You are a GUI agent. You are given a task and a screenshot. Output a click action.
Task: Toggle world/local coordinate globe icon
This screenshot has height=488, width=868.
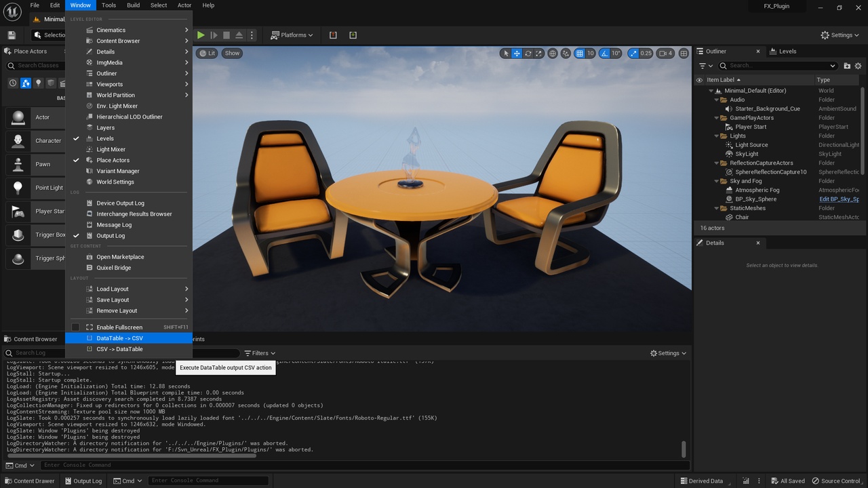pos(553,54)
